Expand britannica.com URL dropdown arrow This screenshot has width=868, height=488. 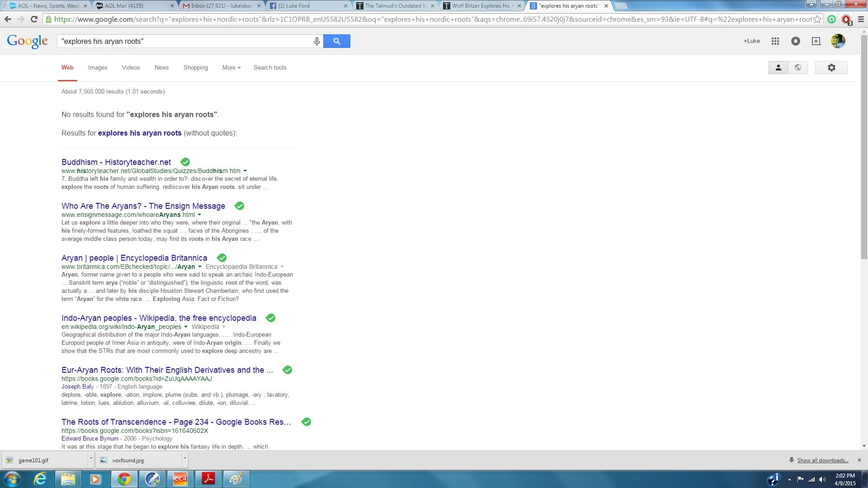pyautogui.click(x=200, y=267)
